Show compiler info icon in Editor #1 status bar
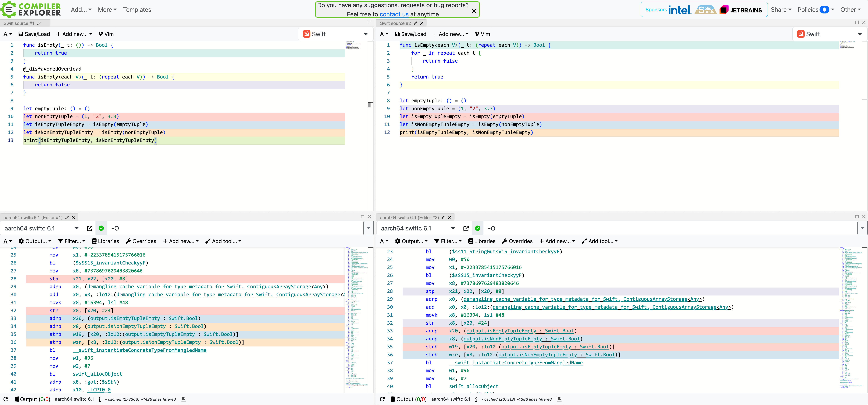The height and width of the screenshot is (405, 868). click(x=99, y=399)
